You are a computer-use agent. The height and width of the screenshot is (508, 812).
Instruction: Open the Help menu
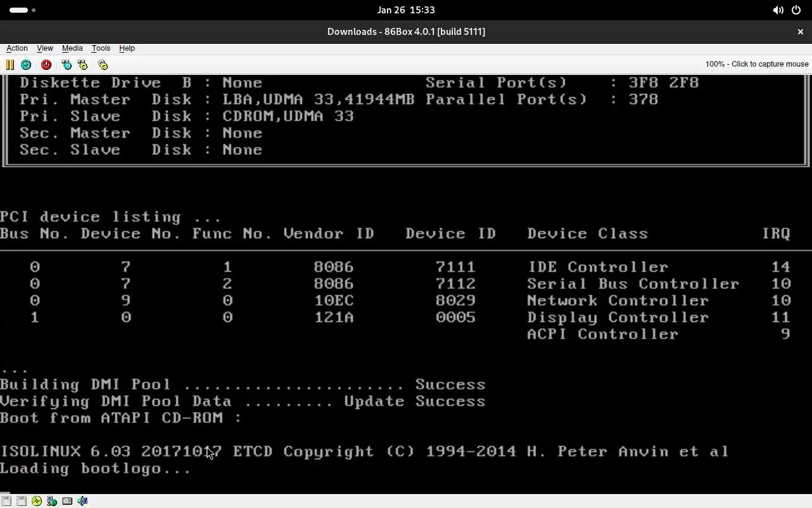(127, 48)
